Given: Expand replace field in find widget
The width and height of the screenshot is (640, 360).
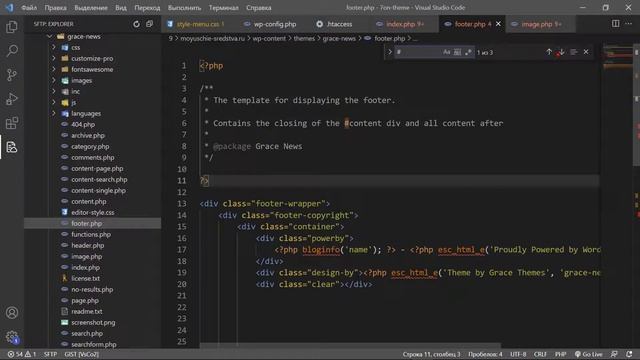Looking at the screenshot, I should click(x=390, y=52).
